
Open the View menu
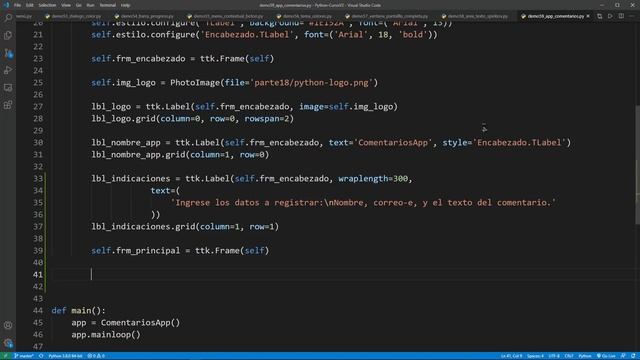coord(66,5)
